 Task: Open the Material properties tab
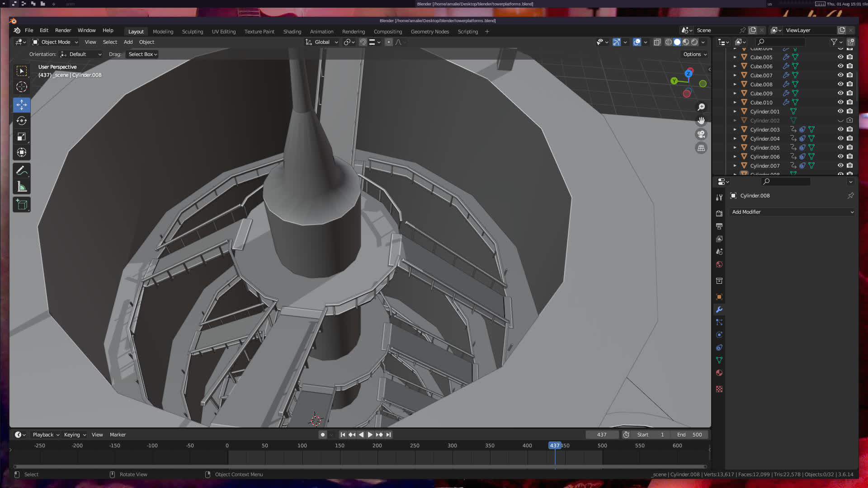tap(719, 373)
